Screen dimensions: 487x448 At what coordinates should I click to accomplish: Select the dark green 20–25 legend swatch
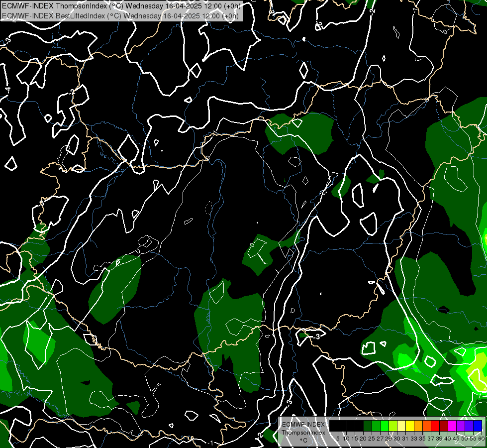(368, 426)
